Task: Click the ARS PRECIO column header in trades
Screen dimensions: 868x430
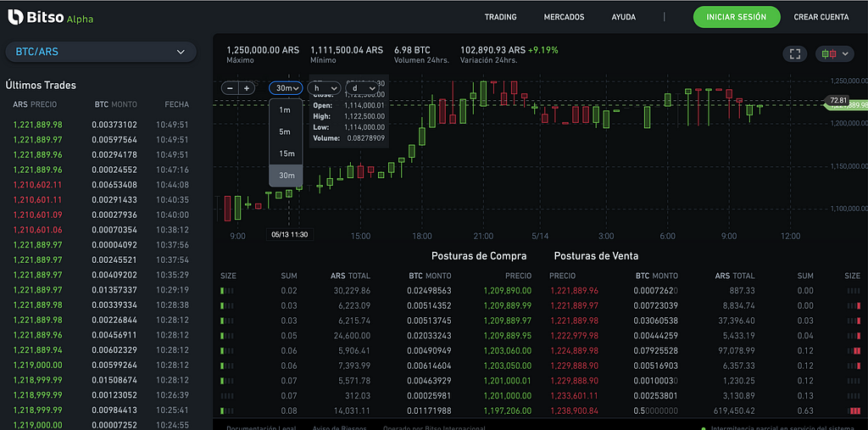Action: pyautogui.click(x=35, y=104)
